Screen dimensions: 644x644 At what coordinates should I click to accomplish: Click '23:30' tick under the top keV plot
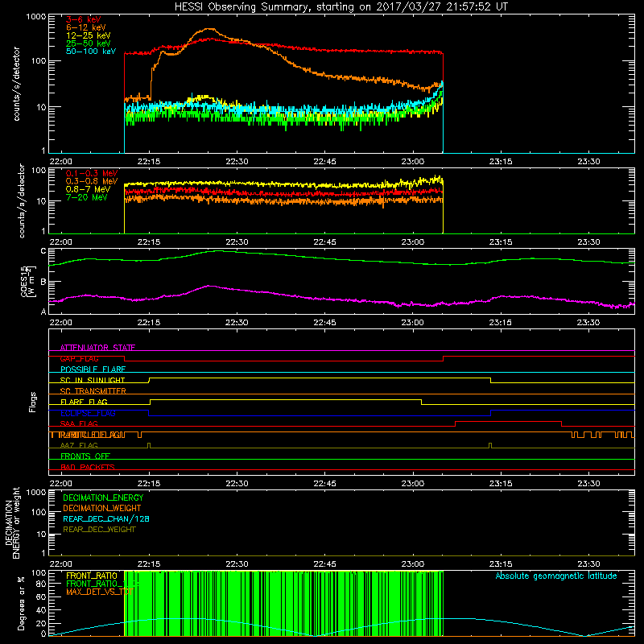coord(588,162)
